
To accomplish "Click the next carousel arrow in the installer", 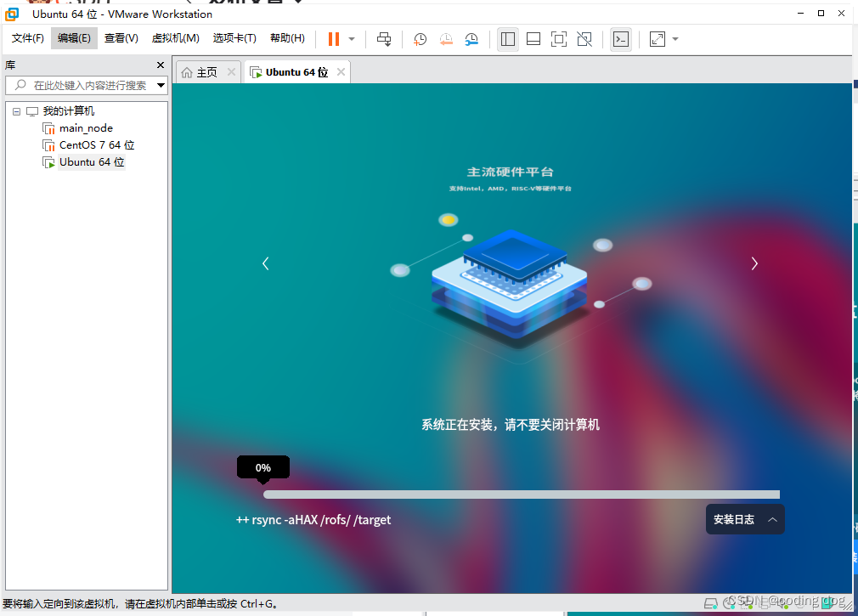I will (754, 263).
